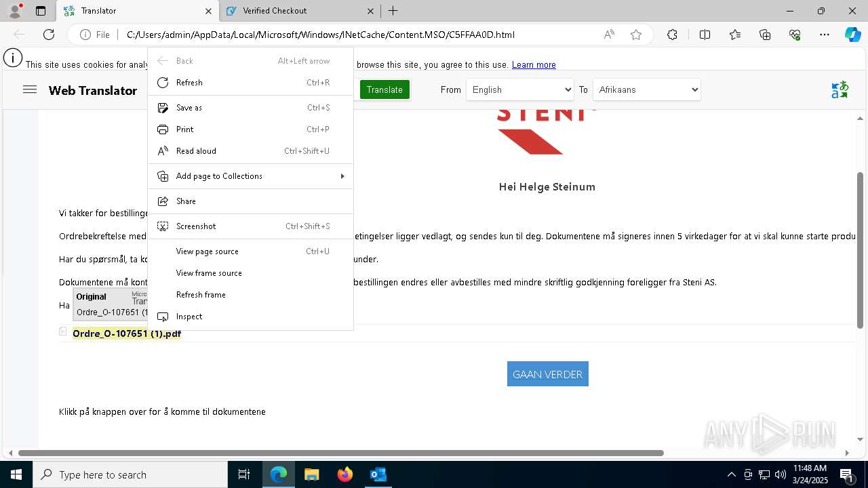Screen dimensions: 868x488
Task: Choose Print in the context menu
Action: click(250, 129)
